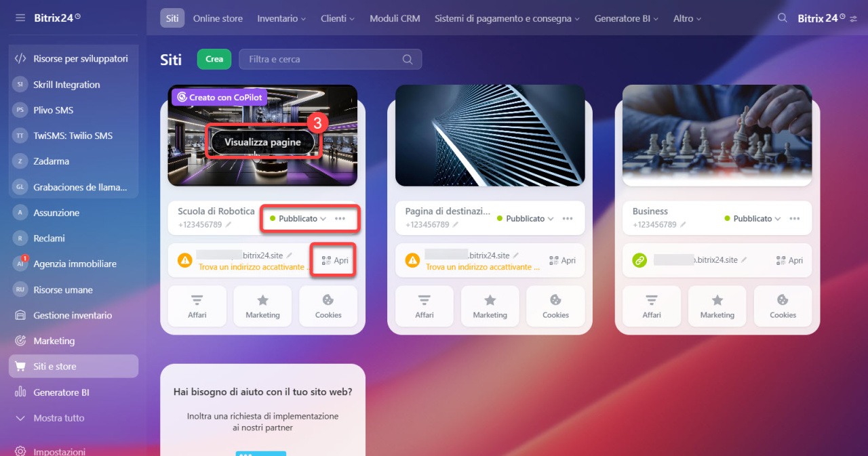Open the Inventario dropdown menu

pos(281,18)
